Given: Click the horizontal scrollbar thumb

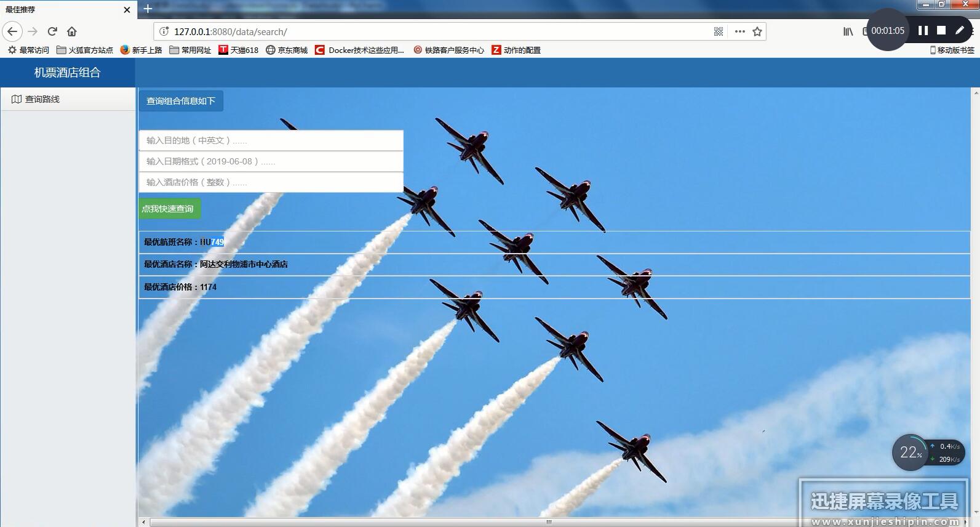Looking at the screenshot, I should [x=549, y=522].
